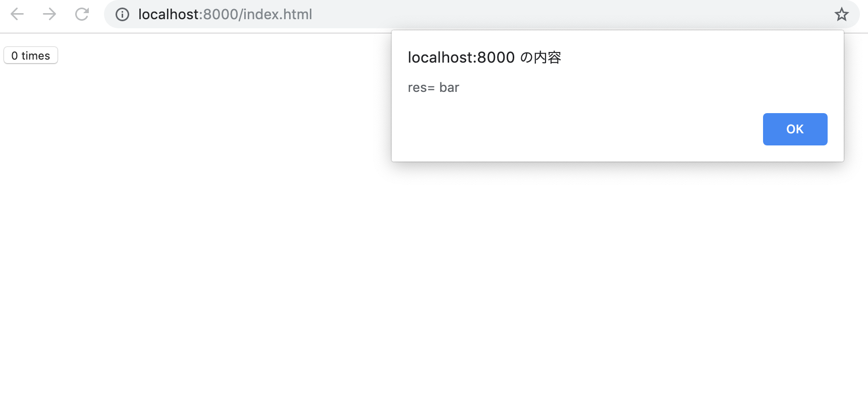Reload the page using the refresh icon

tap(82, 14)
